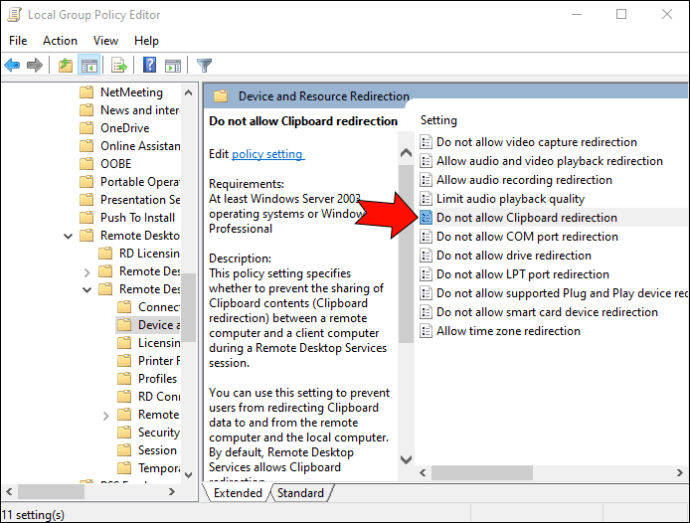Select Do not allow LPT port redirection
Viewport: 690px width, 523px height.
click(523, 274)
